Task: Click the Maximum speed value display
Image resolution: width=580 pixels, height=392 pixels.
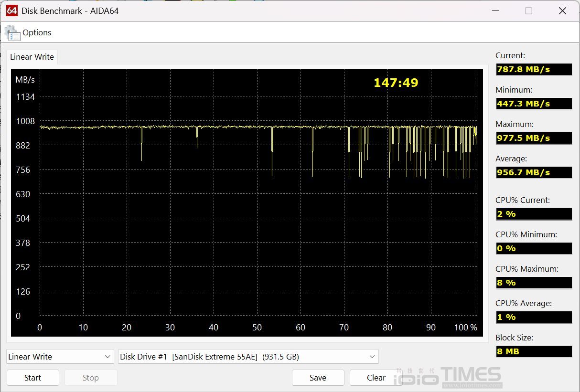Action: 534,138
